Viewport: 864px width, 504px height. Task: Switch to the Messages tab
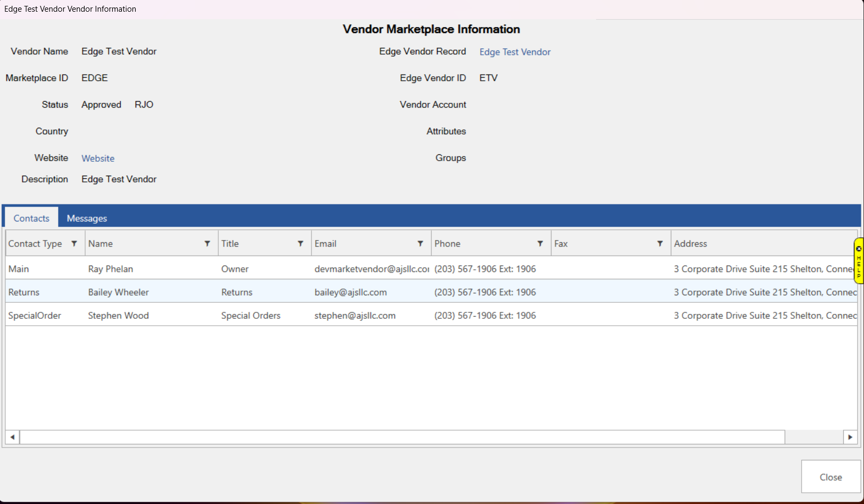[87, 218]
